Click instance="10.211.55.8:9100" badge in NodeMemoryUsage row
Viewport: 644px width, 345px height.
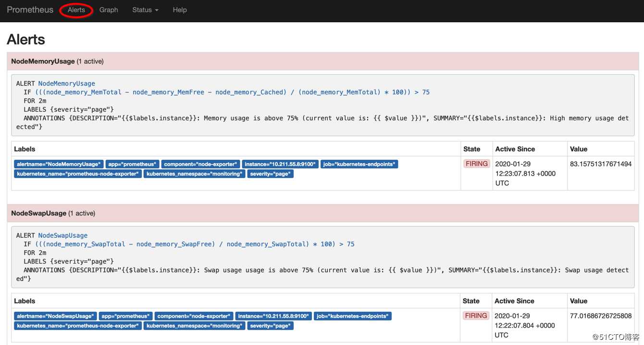click(280, 164)
